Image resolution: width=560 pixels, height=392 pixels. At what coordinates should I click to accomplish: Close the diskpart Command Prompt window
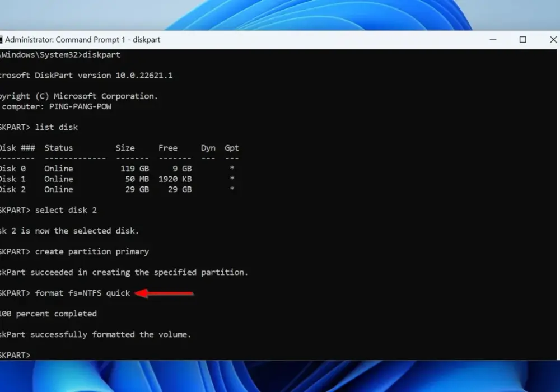[x=553, y=39]
